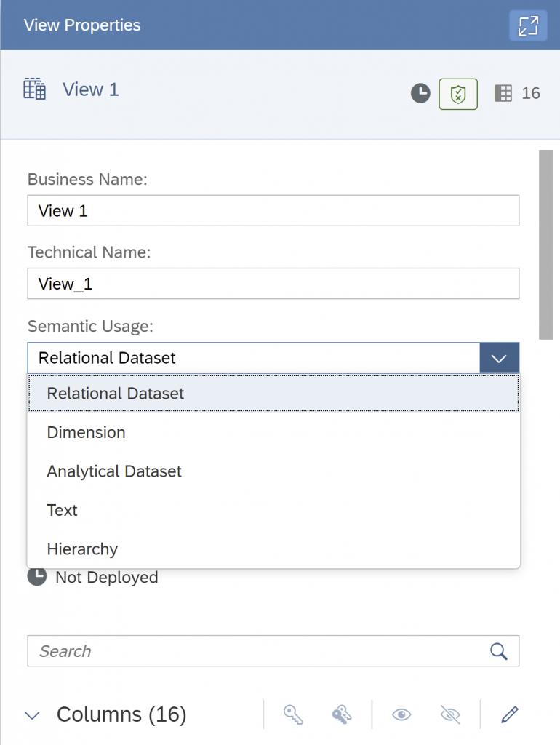
Task: Click the expand panel icon in the header
Action: [x=528, y=25]
